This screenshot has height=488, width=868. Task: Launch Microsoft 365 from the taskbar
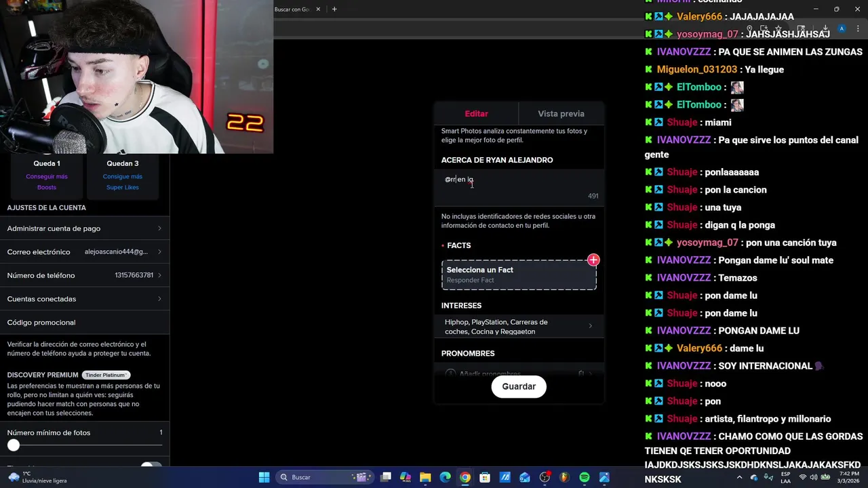click(x=406, y=477)
